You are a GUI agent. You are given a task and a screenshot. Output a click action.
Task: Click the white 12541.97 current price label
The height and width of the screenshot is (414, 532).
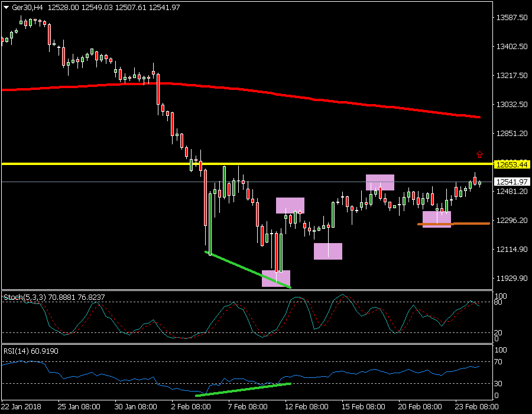coord(511,182)
